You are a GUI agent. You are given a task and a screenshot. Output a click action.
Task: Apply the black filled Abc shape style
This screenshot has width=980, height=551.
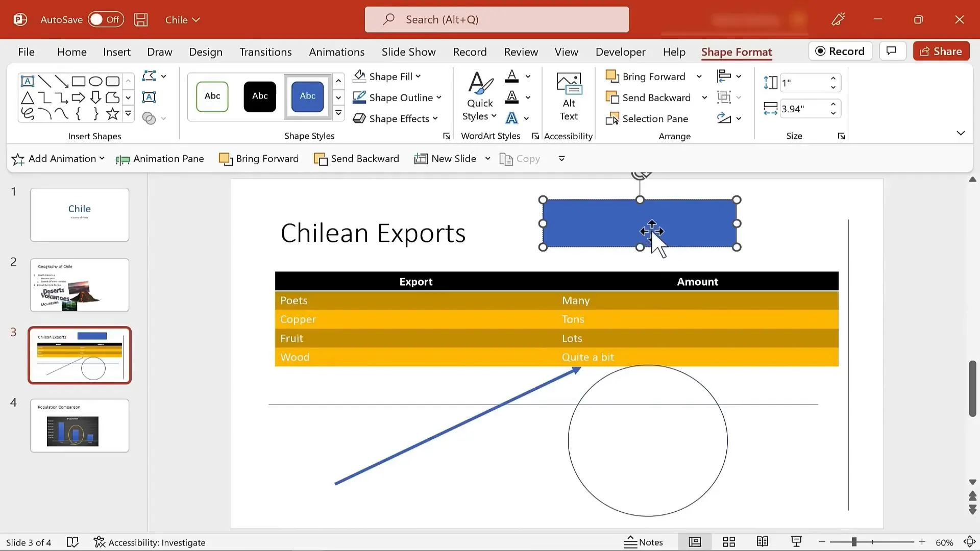(260, 96)
